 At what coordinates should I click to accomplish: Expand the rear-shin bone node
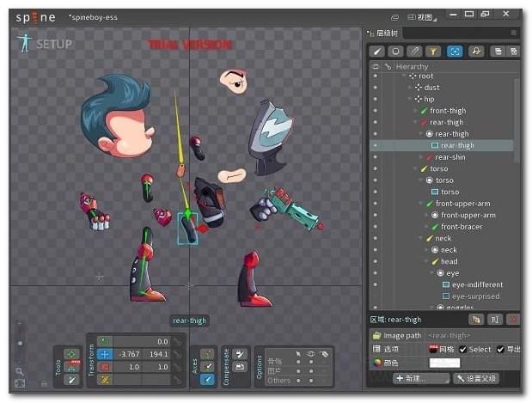click(x=421, y=157)
